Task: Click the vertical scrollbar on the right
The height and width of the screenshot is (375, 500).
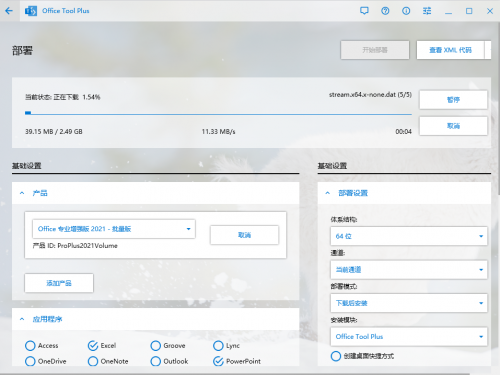Action: [499, 108]
